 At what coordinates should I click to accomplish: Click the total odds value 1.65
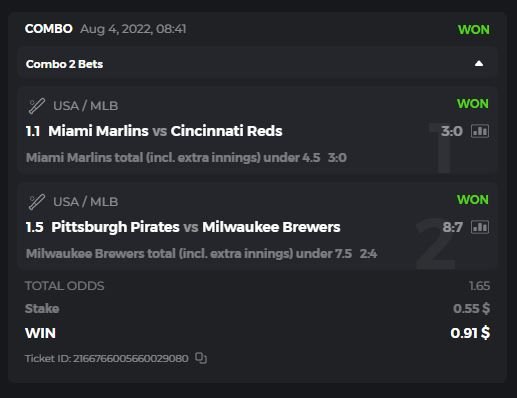coord(479,286)
